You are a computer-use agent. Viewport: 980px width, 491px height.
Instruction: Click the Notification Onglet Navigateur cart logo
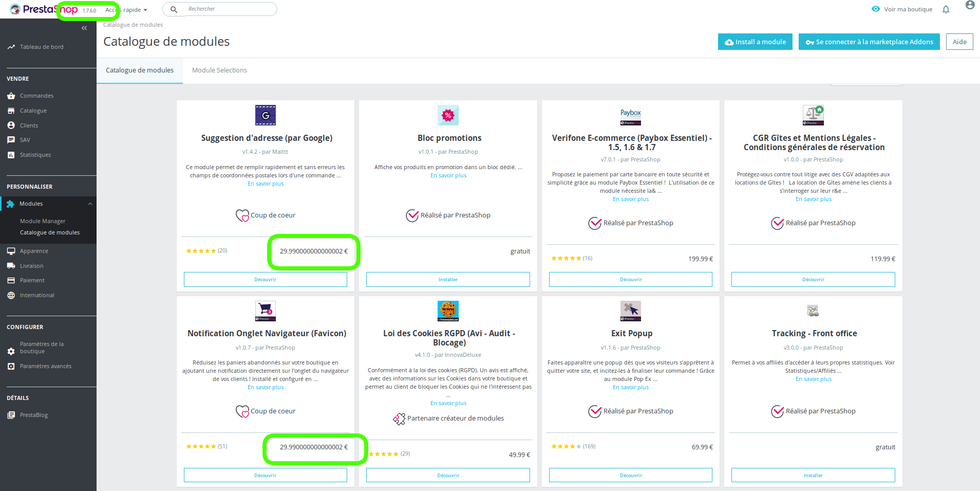266,311
